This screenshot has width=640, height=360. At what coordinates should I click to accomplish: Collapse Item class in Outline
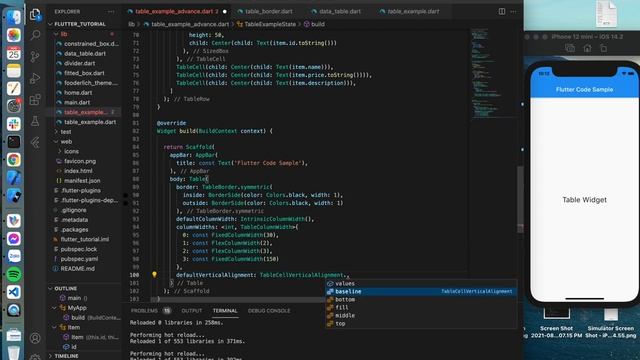[54, 327]
